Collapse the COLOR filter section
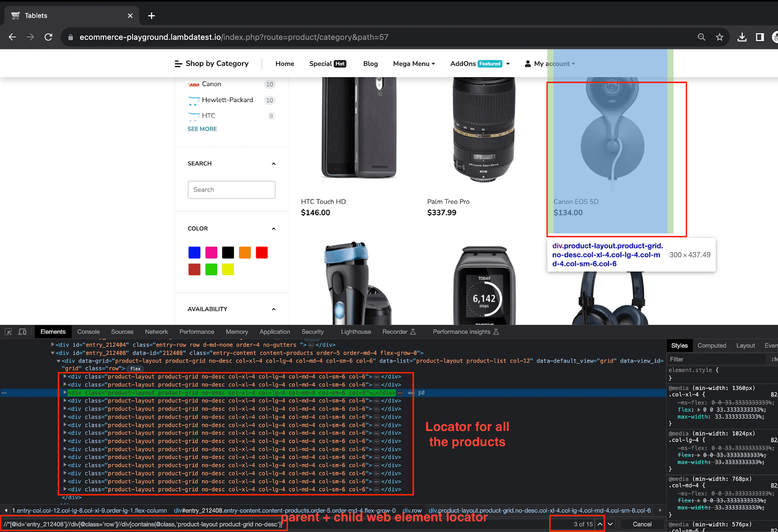778x532 pixels. click(x=274, y=228)
